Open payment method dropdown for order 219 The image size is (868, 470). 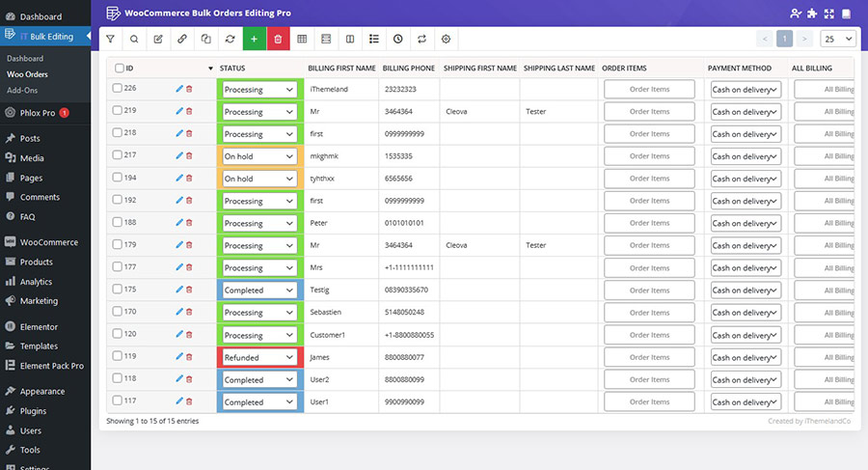(x=746, y=111)
